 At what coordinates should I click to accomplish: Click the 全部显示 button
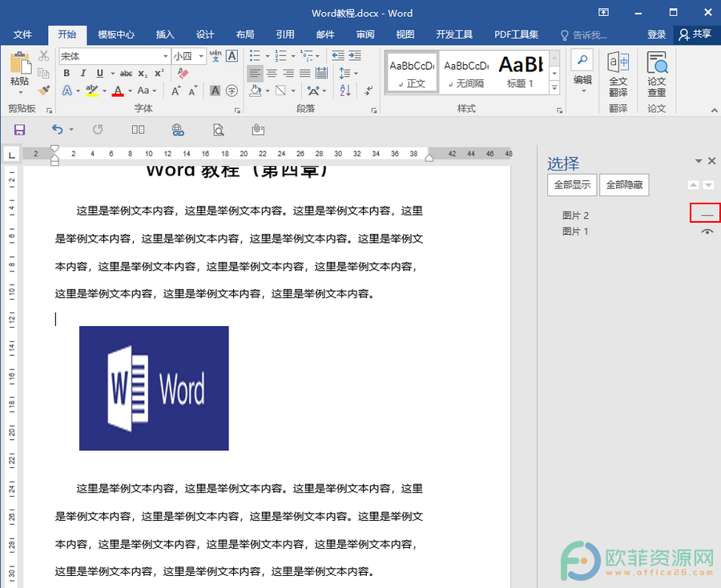click(572, 185)
